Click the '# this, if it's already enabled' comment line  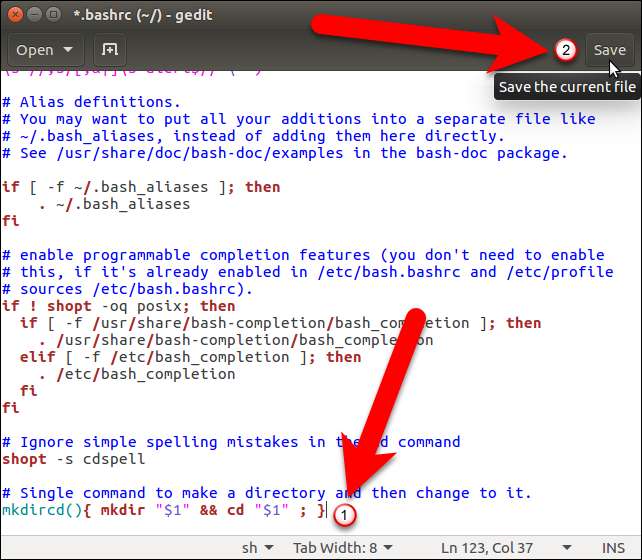pos(307,272)
